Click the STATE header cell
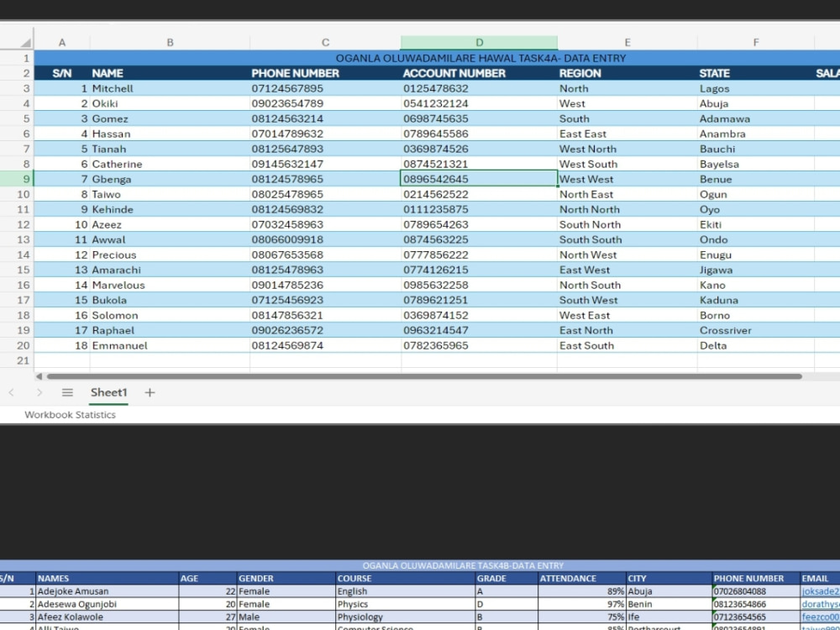The height and width of the screenshot is (630, 840). click(x=756, y=73)
